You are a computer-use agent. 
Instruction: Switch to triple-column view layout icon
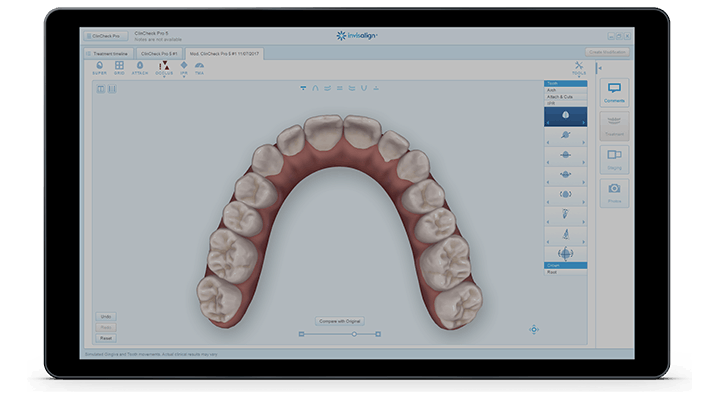(x=112, y=89)
